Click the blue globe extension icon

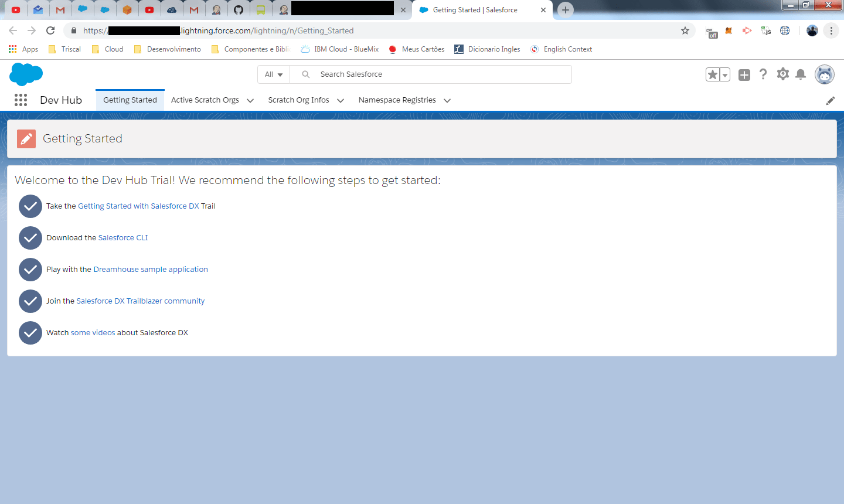785,30
